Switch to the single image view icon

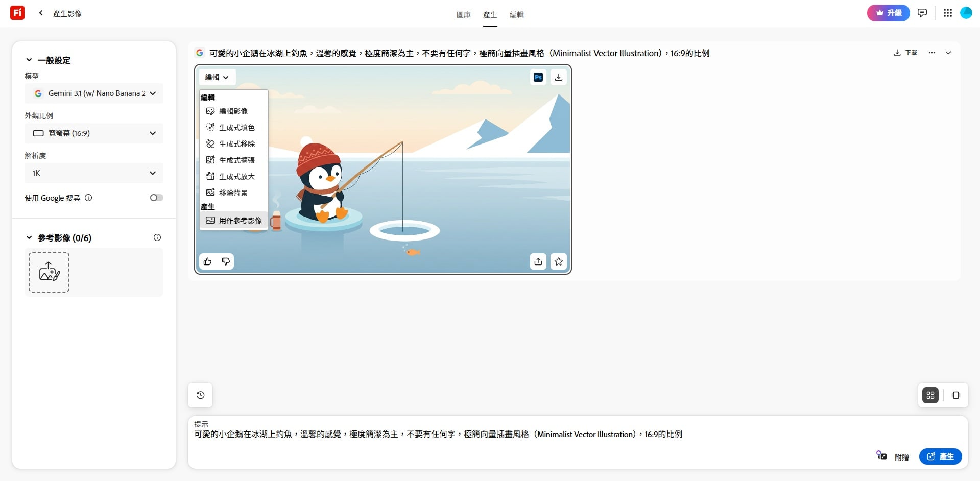[955, 395]
